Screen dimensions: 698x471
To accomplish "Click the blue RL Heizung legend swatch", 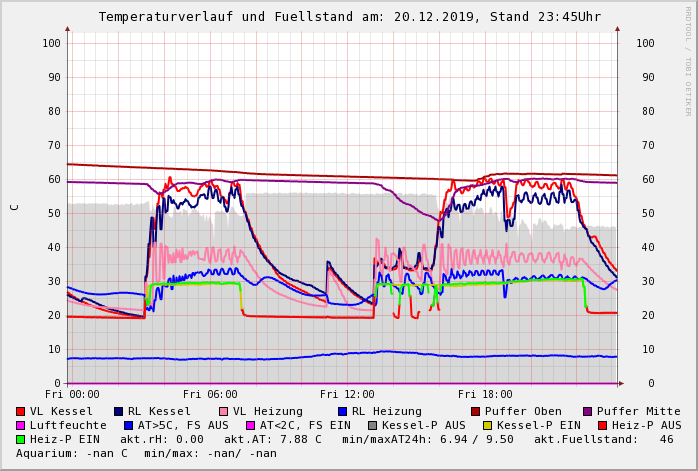I will click(x=342, y=411).
